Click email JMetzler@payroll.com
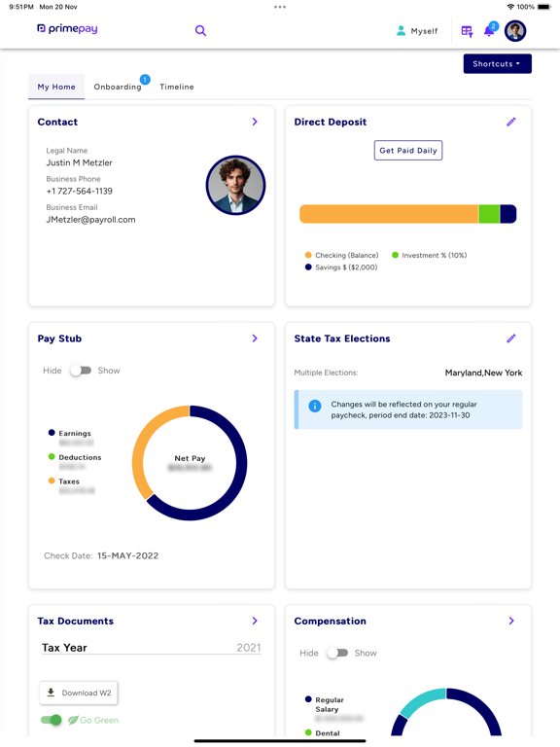Viewport: 560px width, 747px height. pyautogui.click(x=90, y=220)
